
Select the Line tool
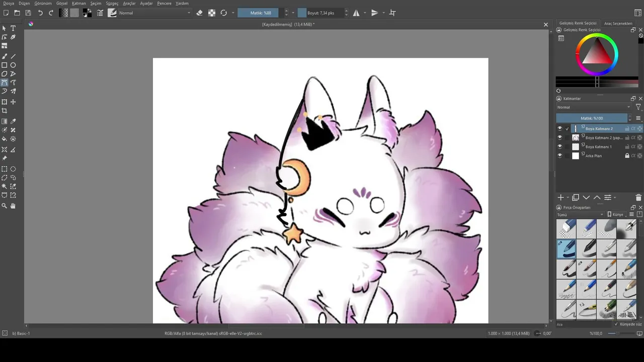13,56
